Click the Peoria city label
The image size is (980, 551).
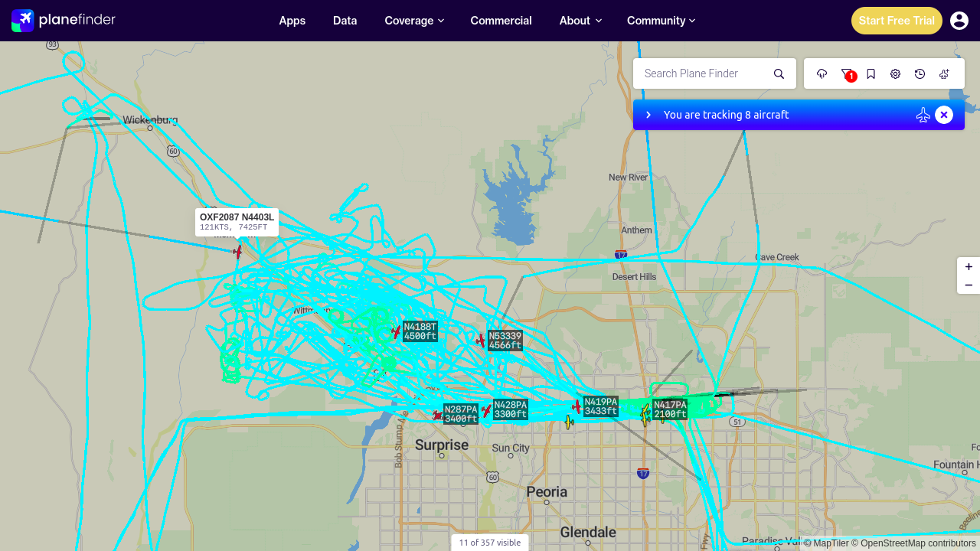547,491
